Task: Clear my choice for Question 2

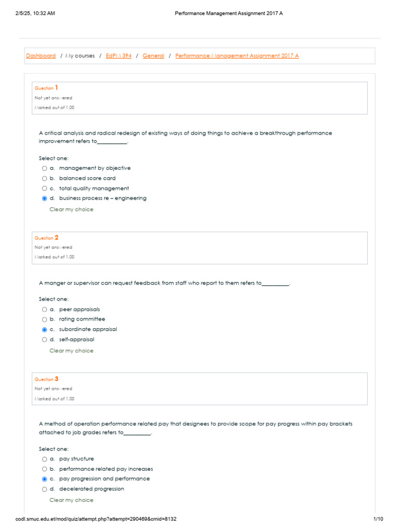Action: coord(71,351)
